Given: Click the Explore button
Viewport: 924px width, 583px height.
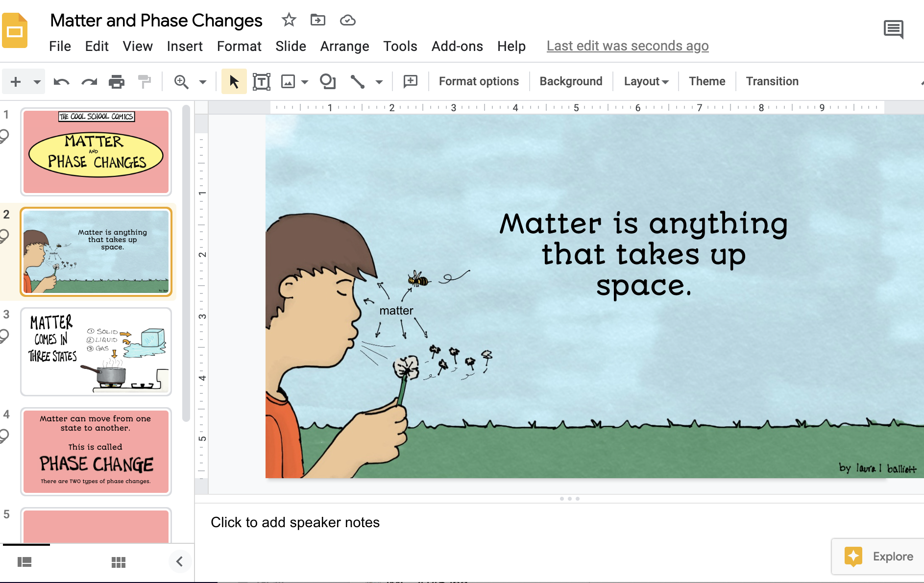Looking at the screenshot, I should [x=878, y=557].
